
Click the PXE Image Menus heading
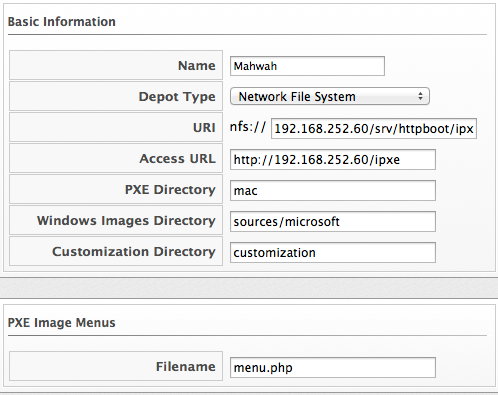[61, 323]
